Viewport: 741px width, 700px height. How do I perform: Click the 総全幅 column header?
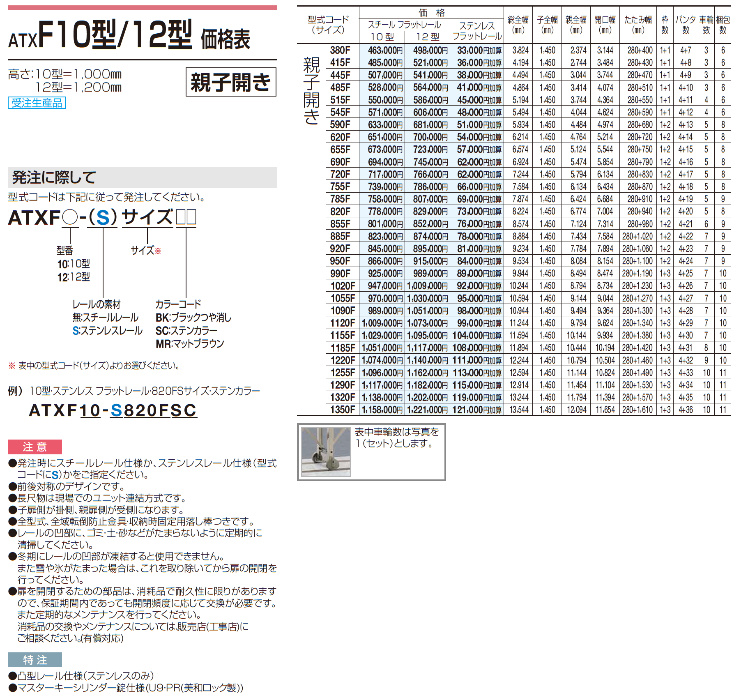click(518, 25)
